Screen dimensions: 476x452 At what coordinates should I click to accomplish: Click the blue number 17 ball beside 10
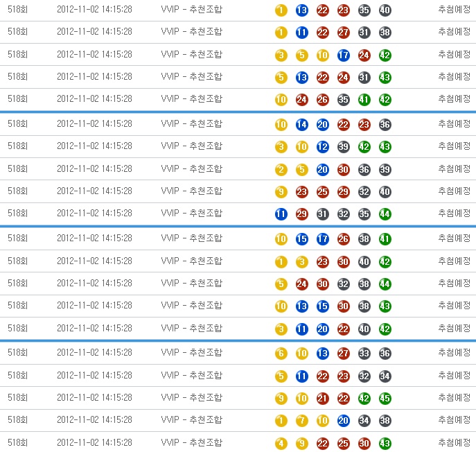[344, 55]
